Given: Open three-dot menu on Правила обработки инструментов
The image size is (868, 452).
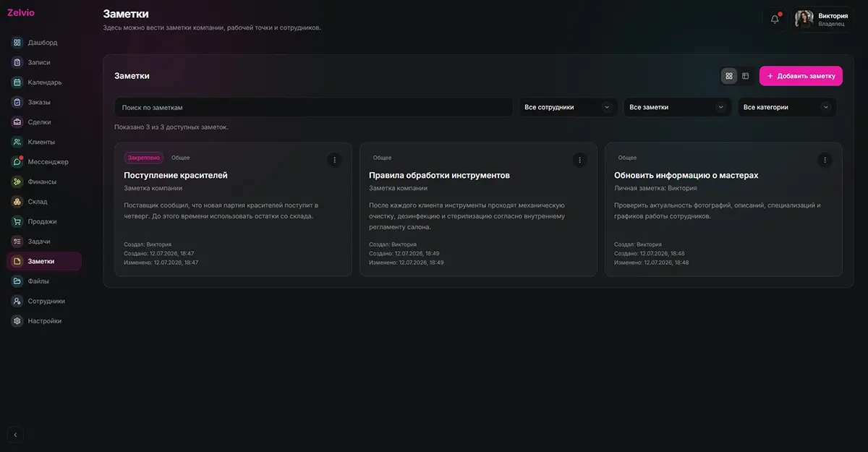Looking at the screenshot, I should point(579,160).
